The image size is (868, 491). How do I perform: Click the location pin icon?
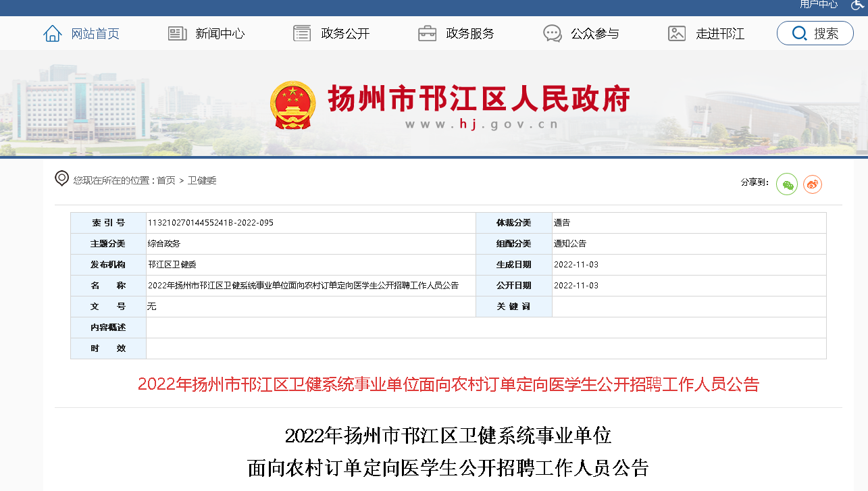(62, 179)
